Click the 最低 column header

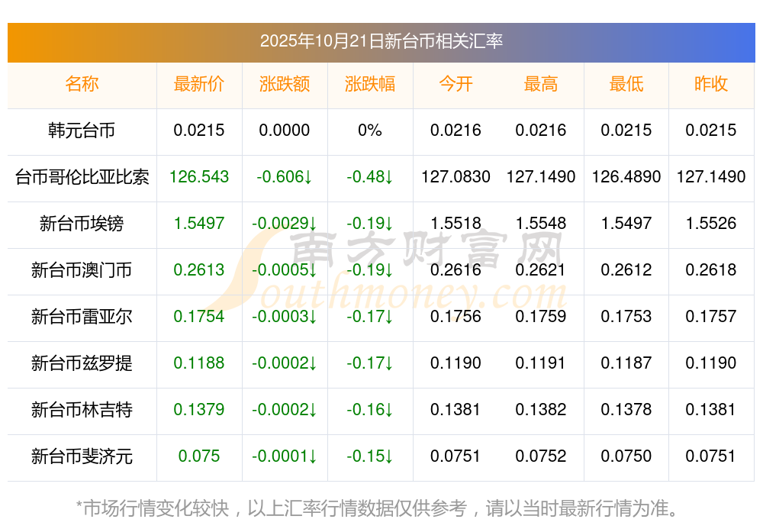[x=626, y=84]
